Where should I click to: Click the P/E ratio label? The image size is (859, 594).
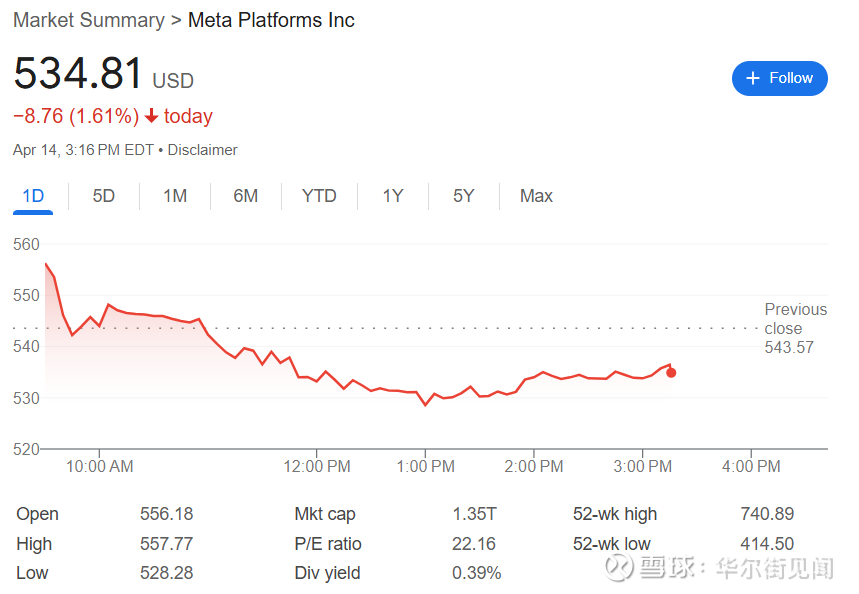328,544
